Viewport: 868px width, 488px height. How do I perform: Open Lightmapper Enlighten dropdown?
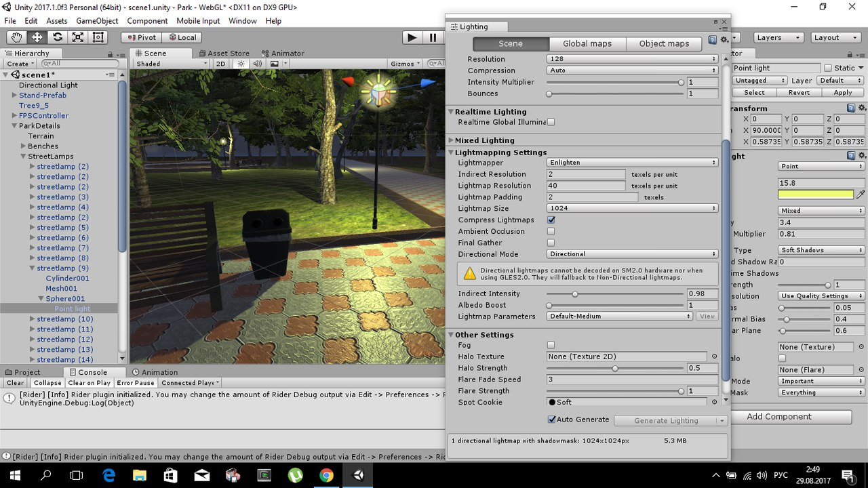(632, 163)
